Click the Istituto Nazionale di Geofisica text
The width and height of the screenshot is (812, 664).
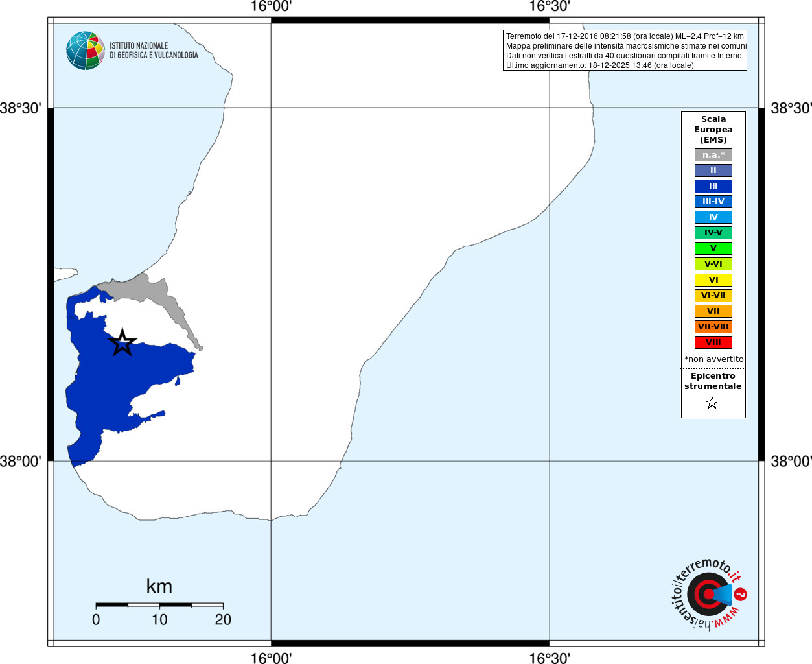click(154, 51)
